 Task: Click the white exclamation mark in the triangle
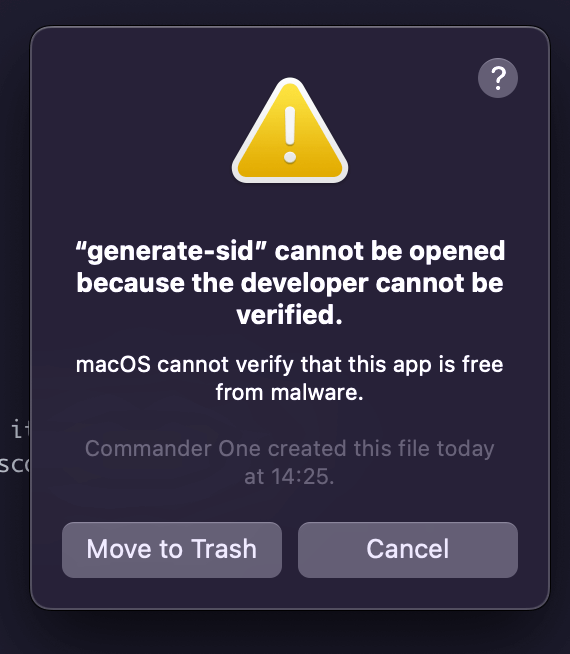pyautogui.click(x=290, y=135)
